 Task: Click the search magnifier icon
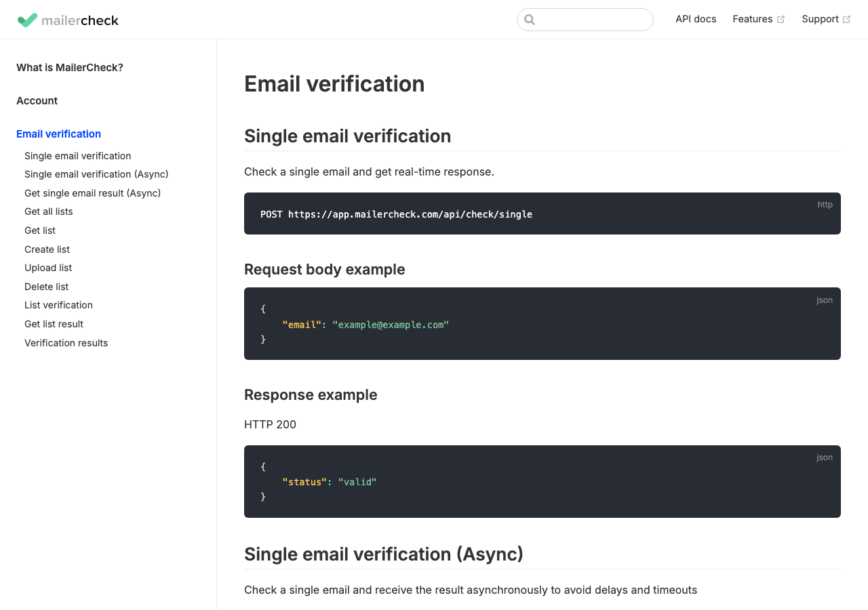pyautogui.click(x=530, y=20)
